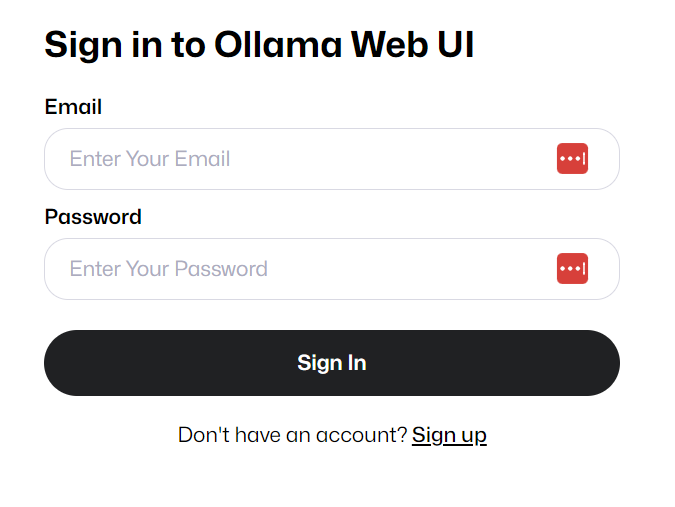Click the Password label above the field
This screenshot has width=675, height=507.
click(93, 217)
